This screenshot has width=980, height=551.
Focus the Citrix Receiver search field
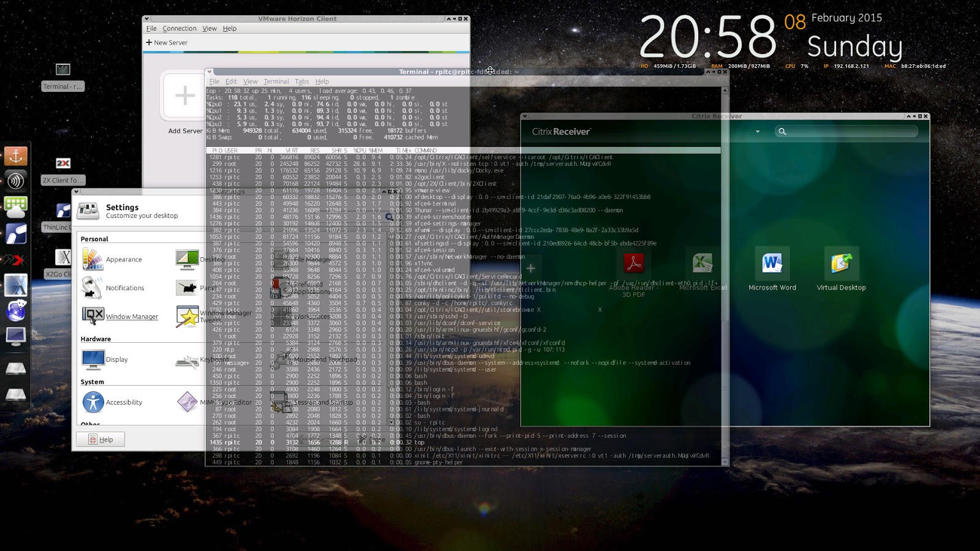[x=847, y=132]
